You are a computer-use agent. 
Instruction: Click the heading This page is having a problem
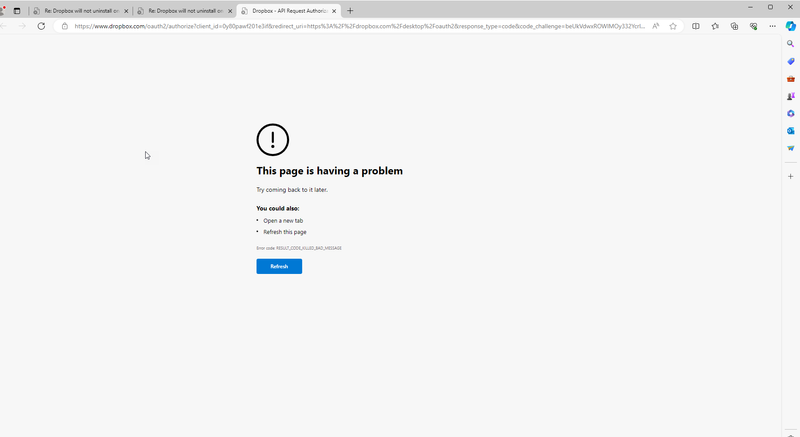click(330, 171)
